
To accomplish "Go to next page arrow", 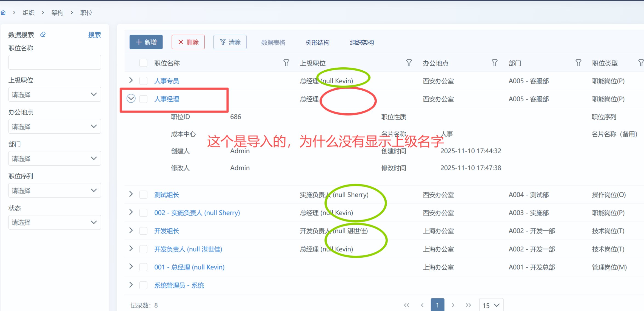I will (453, 305).
